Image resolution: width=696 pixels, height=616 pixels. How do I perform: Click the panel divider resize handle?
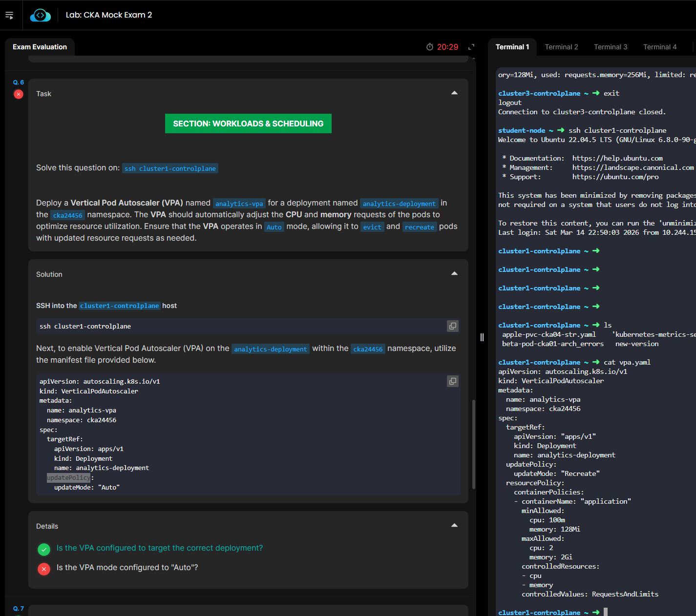coord(482,337)
